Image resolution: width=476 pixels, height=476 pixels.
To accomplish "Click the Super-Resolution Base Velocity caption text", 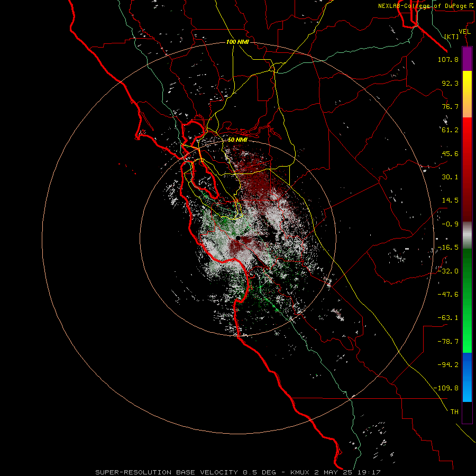I will click(237, 472).
